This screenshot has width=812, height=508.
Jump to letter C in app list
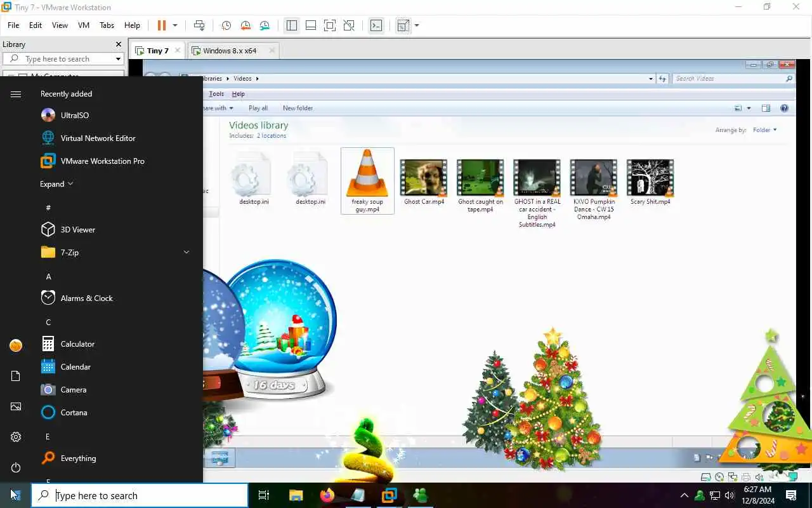(x=48, y=322)
